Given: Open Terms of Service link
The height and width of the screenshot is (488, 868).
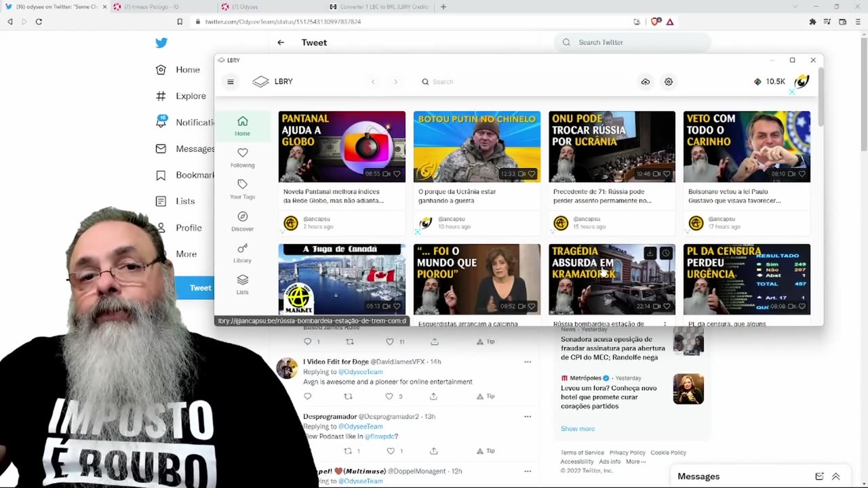Looking at the screenshot, I should [x=583, y=453].
